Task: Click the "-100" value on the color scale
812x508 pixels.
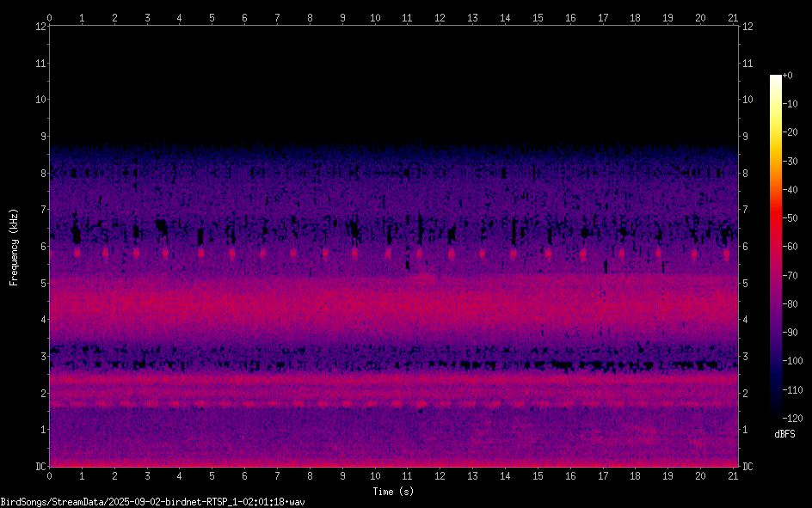Action: coord(793,361)
